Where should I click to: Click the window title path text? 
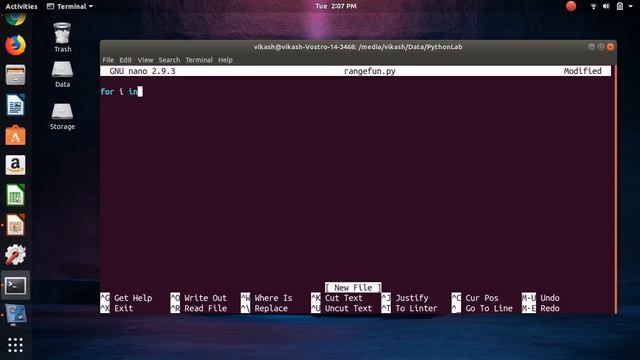click(x=358, y=47)
